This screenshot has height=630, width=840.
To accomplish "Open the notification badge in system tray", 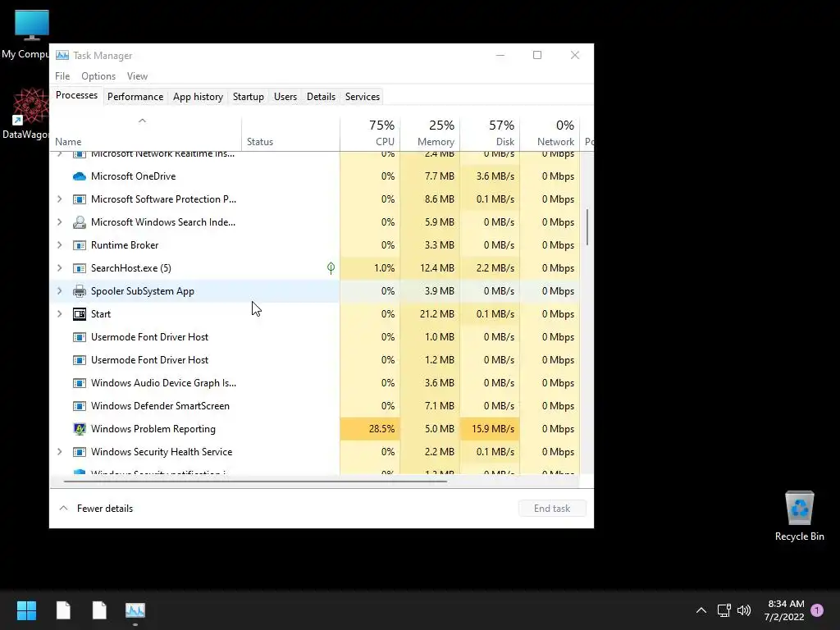I will [817, 610].
